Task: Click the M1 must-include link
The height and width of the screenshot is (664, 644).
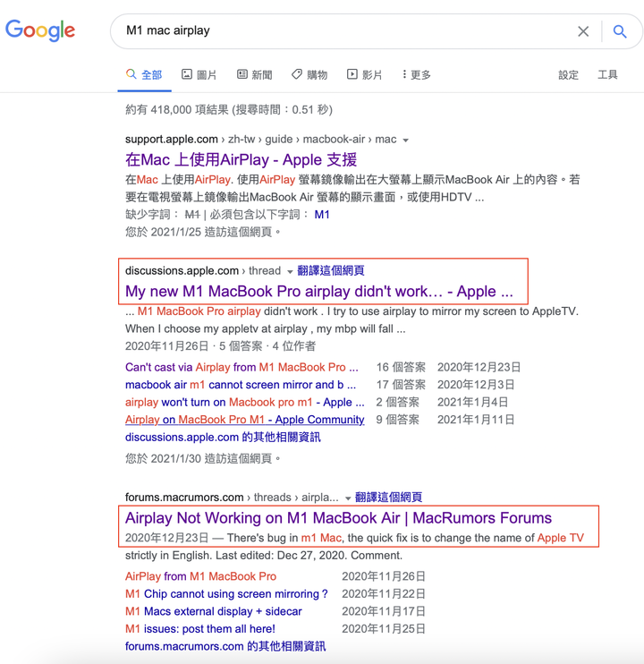Action: [322, 215]
